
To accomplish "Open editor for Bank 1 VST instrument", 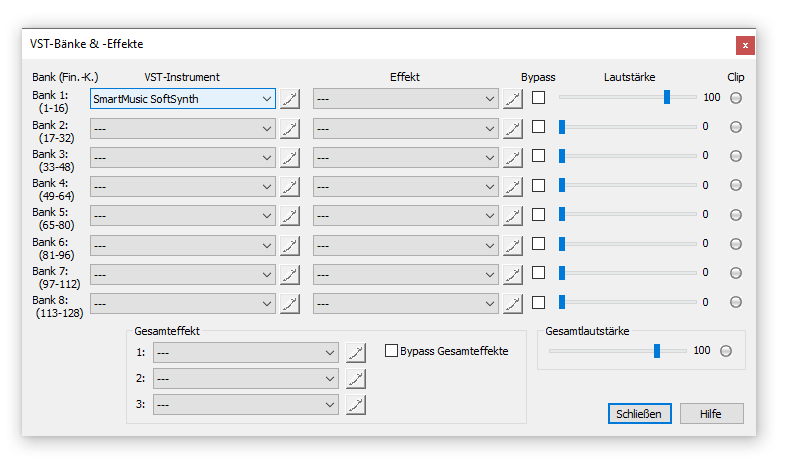I will click(x=290, y=99).
